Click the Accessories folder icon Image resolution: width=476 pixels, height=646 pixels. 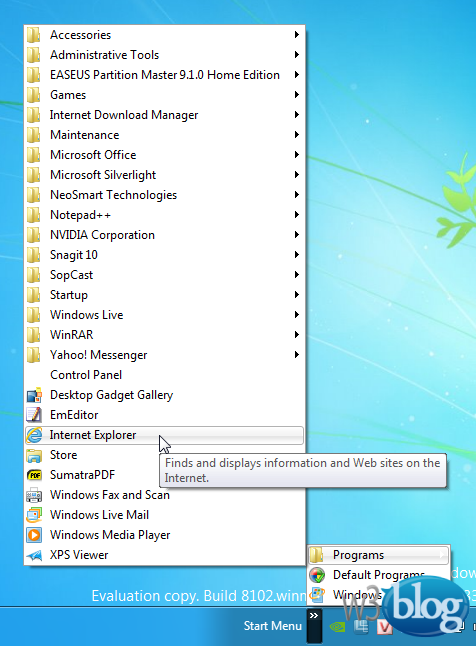coord(34,35)
